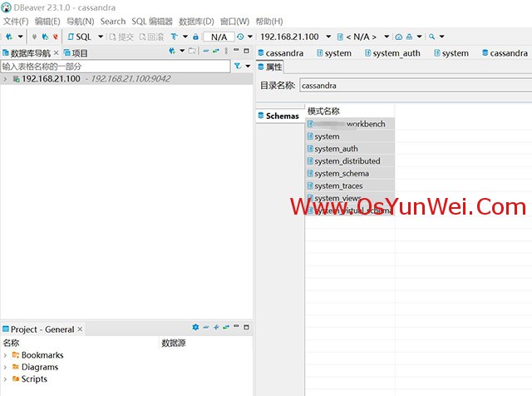Select 192.168.21.100 connection in navigator
This screenshot has height=396, width=532.
[x=51, y=79]
